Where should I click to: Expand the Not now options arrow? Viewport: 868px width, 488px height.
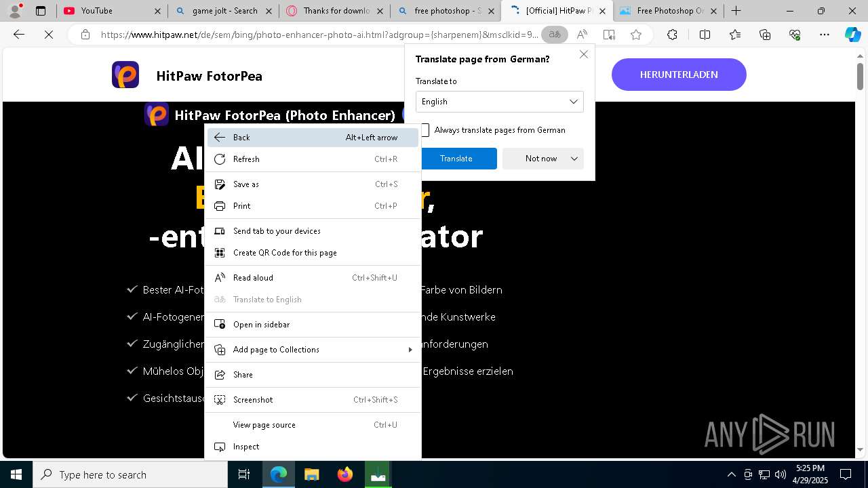click(574, 159)
